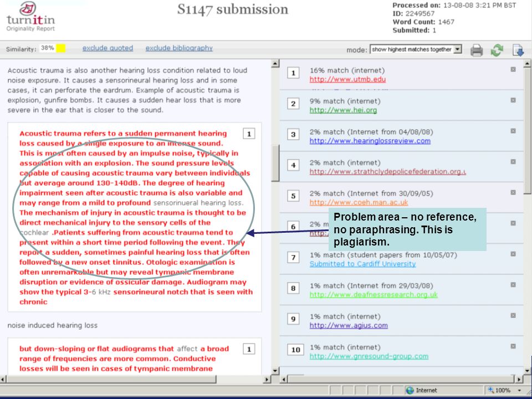The height and width of the screenshot is (399, 532).
Task: Click up arrow of document pane vertical scrollbar
Action: (x=275, y=63)
